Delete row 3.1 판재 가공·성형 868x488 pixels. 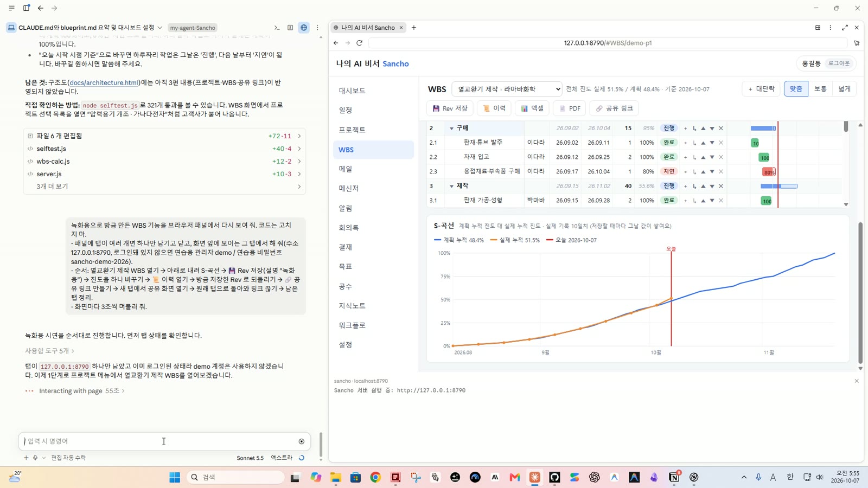pyautogui.click(x=721, y=201)
